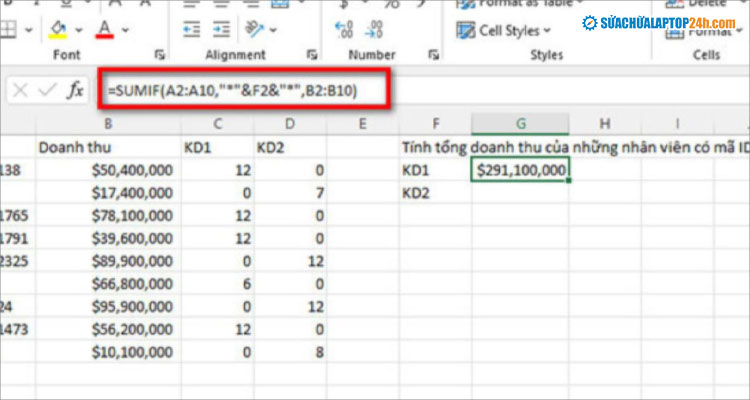Select cell with $10,100,000
The height and width of the screenshot is (400, 750).
point(108,353)
